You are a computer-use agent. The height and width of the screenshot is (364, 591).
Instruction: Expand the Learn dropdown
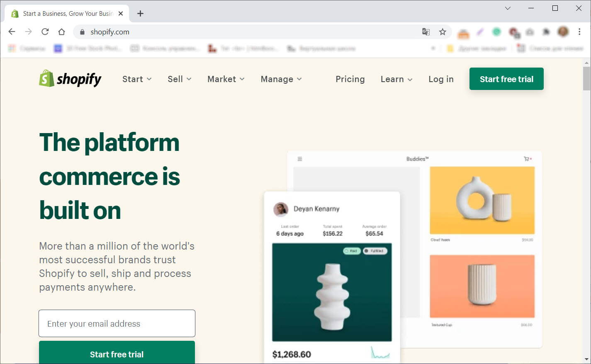click(396, 79)
